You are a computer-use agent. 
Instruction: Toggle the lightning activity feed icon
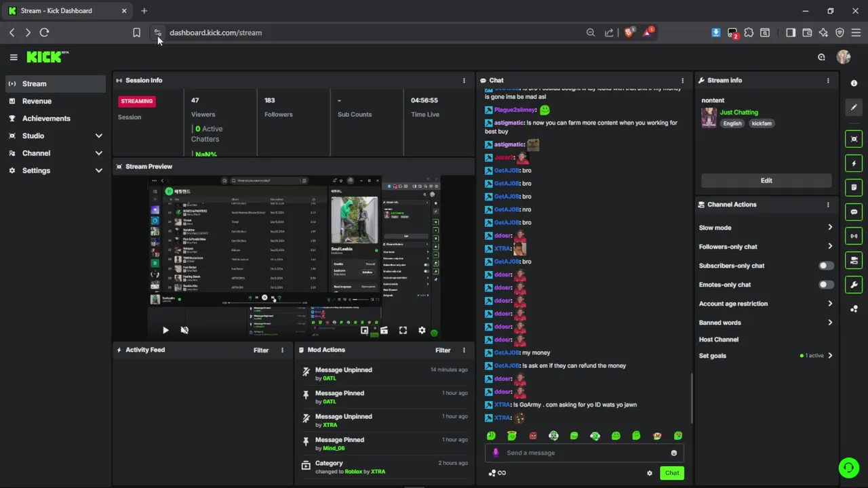[x=854, y=163]
